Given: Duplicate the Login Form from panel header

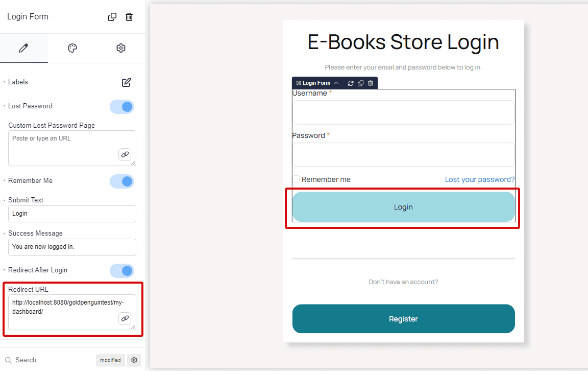Looking at the screenshot, I should tap(112, 17).
